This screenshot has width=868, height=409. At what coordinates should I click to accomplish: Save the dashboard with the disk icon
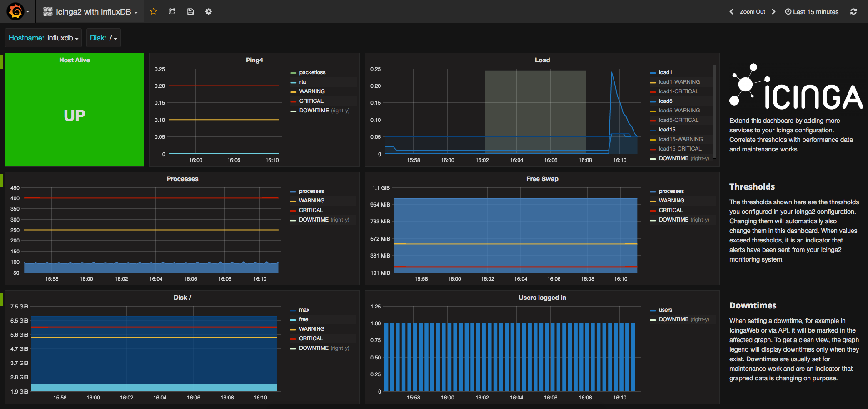190,11
